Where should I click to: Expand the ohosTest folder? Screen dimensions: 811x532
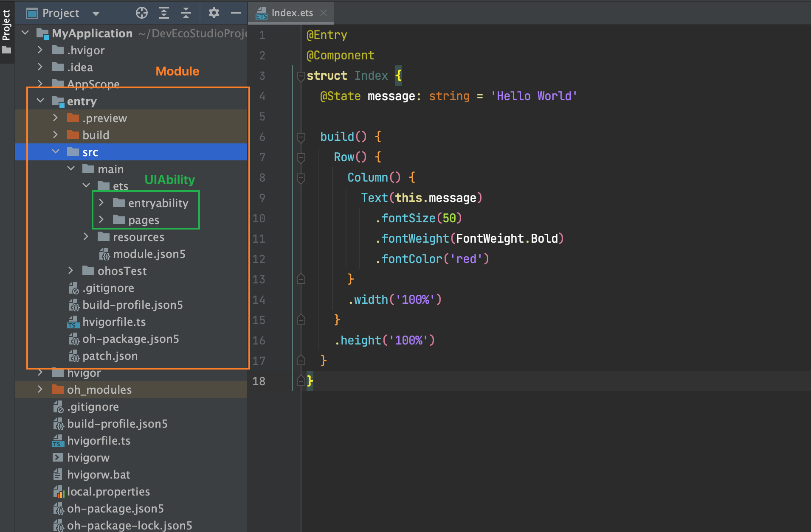tap(70, 271)
